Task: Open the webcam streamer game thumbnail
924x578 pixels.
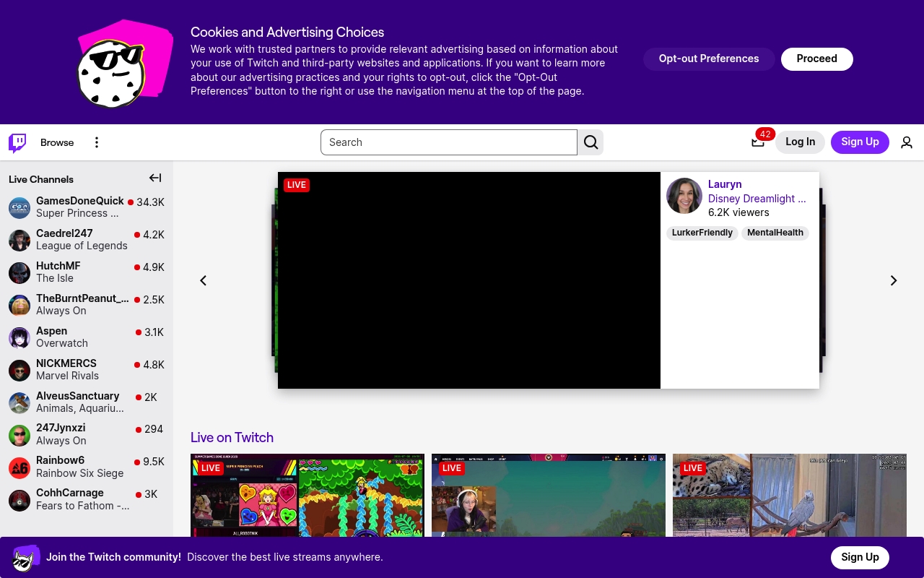Action: [549, 496]
